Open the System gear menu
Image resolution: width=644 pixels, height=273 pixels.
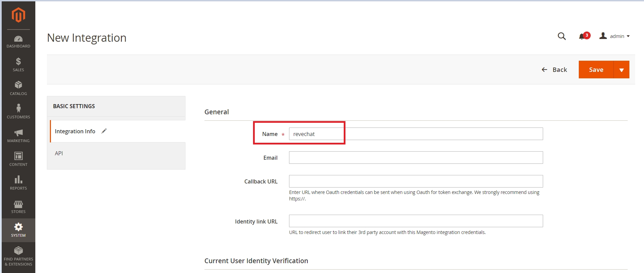18,230
